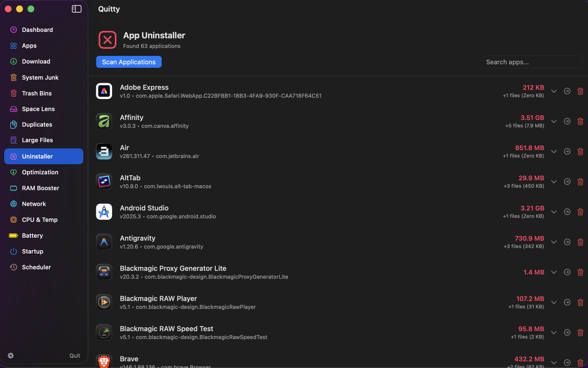
Task: Click the Scan Applications button
Action: coord(129,62)
